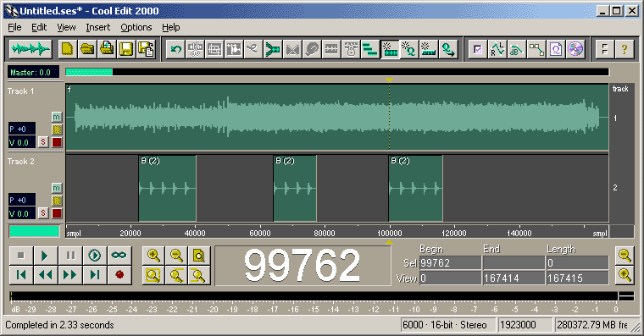Arm Track 1 red record button

click(57, 142)
